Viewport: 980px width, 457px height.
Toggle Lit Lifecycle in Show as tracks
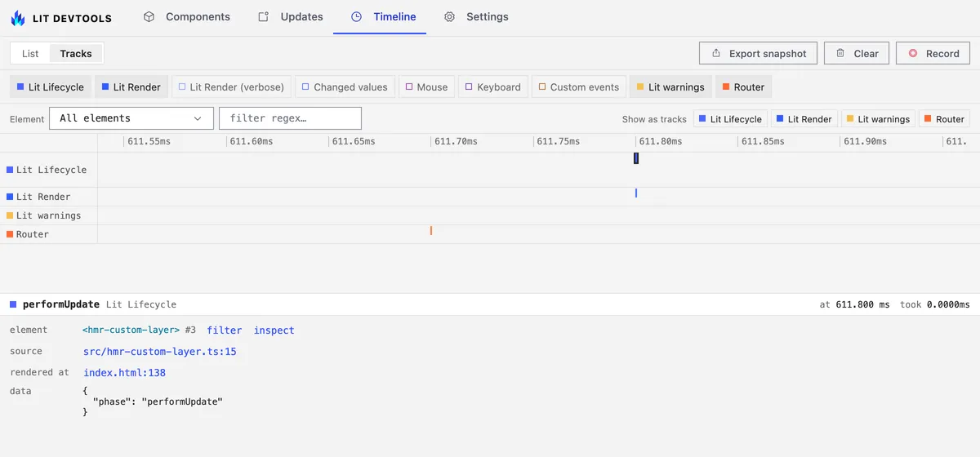730,119
